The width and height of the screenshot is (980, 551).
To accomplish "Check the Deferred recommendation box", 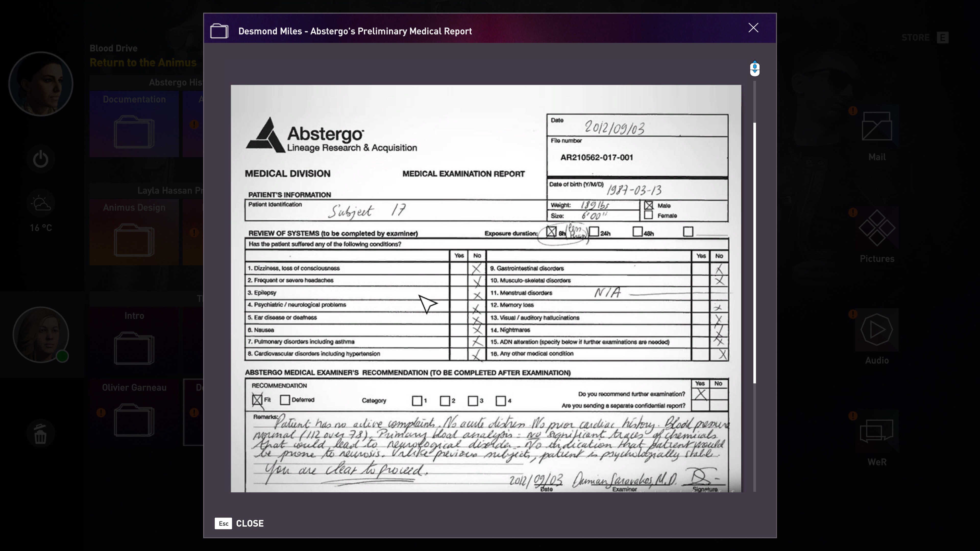I will [285, 400].
